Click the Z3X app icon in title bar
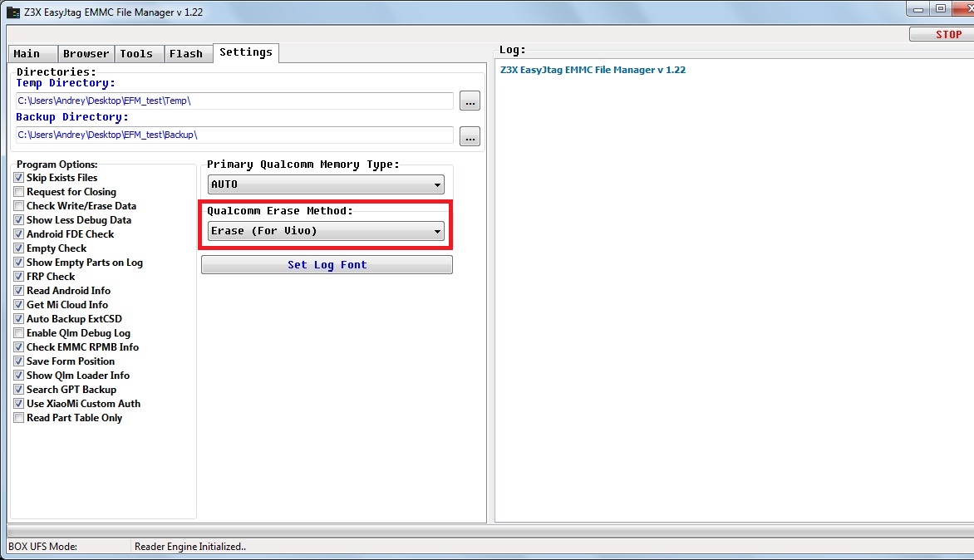 [x=13, y=12]
